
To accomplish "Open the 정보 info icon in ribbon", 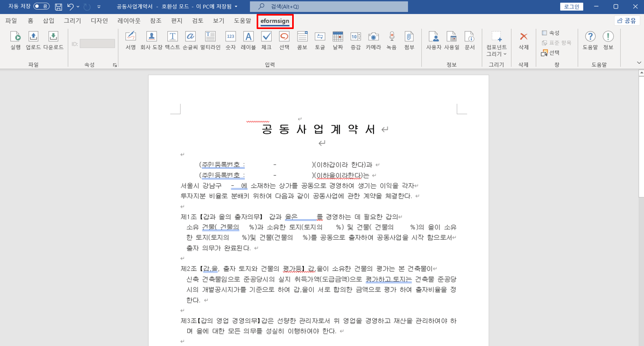I will 608,41.
